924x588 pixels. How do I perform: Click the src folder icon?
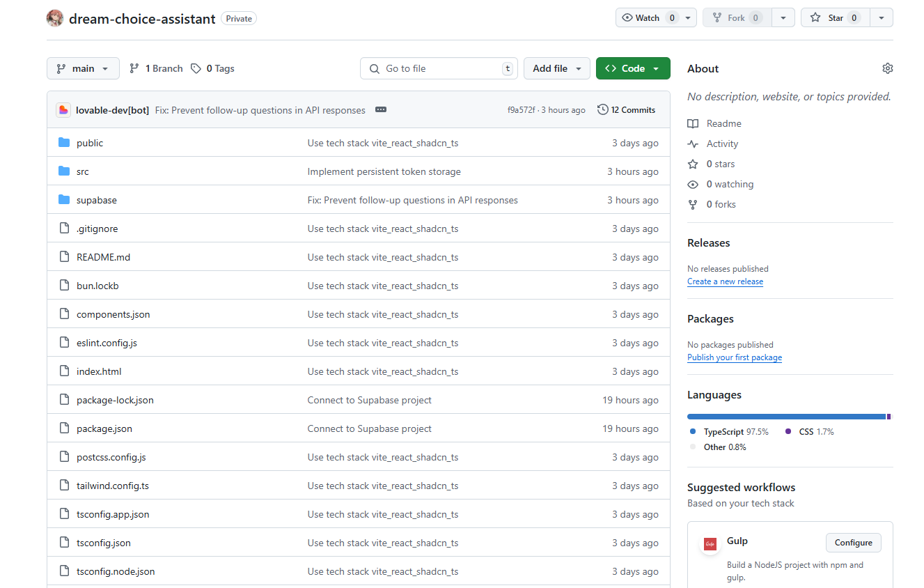64,171
